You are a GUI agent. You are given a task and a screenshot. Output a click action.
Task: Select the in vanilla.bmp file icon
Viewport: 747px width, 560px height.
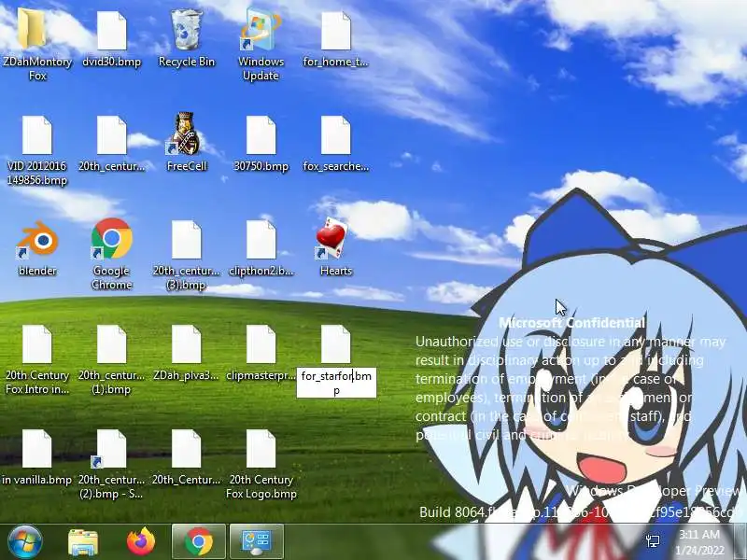coord(36,449)
